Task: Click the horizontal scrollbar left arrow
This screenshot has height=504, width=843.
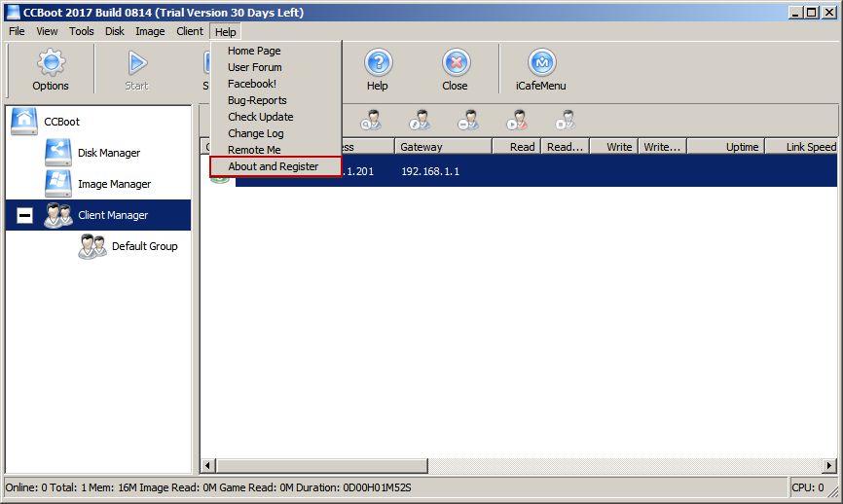Action: coord(208,465)
